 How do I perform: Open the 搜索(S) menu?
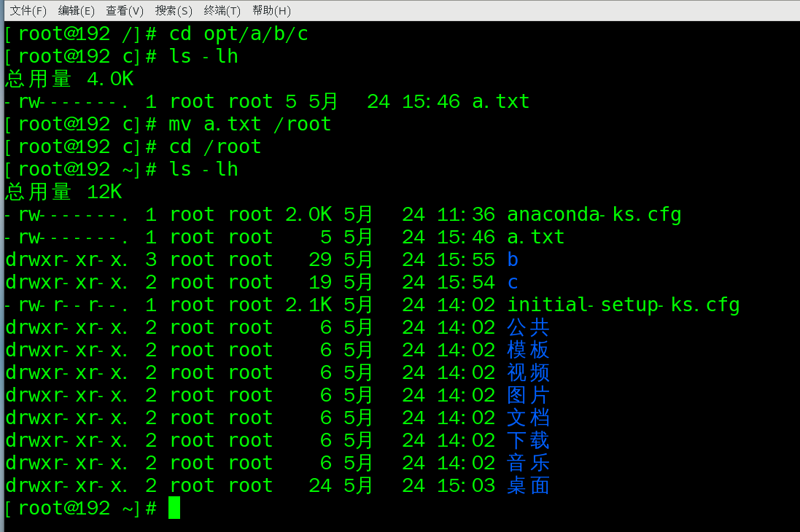point(174,10)
